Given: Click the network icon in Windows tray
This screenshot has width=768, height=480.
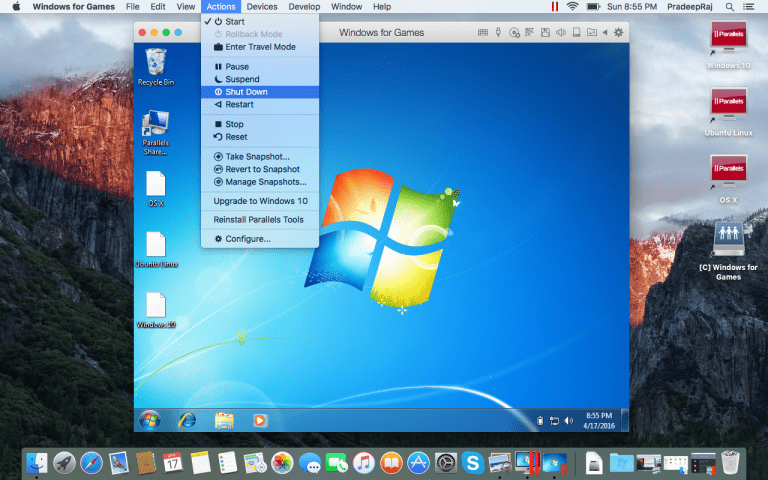Looking at the screenshot, I should pyautogui.click(x=554, y=421).
